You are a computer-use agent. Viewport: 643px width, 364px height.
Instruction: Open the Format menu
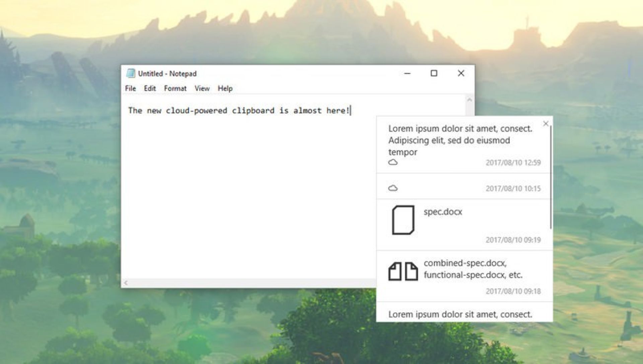tap(175, 88)
